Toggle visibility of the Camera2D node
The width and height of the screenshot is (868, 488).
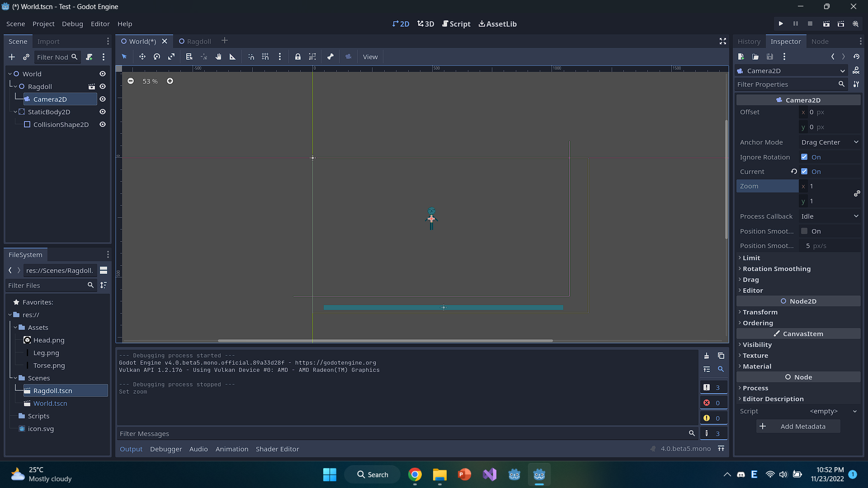coord(103,99)
